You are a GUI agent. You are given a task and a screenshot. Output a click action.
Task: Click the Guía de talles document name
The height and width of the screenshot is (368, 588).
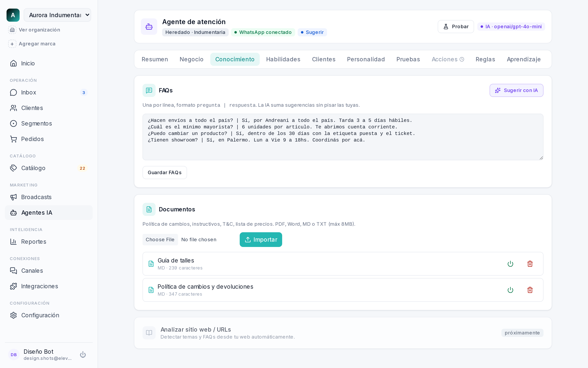pyautogui.click(x=176, y=260)
